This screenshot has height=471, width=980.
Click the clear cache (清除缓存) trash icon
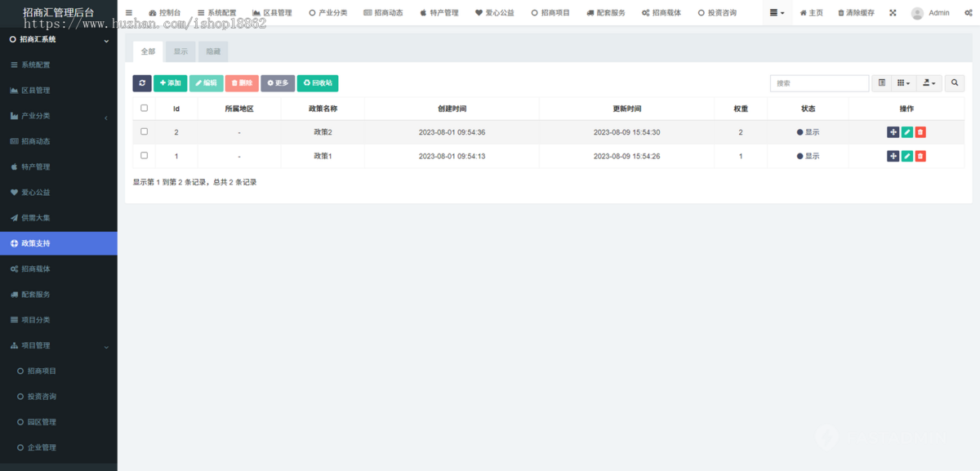[841, 12]
